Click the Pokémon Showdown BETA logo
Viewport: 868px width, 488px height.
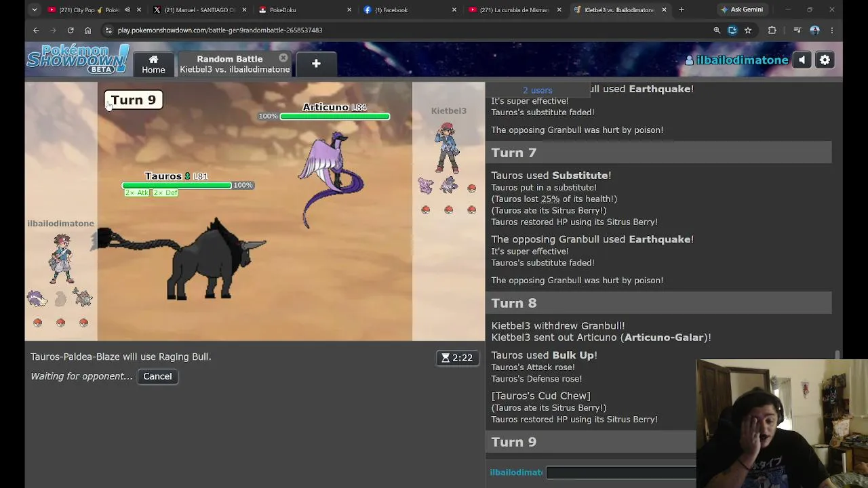click(x=77, y=59)
